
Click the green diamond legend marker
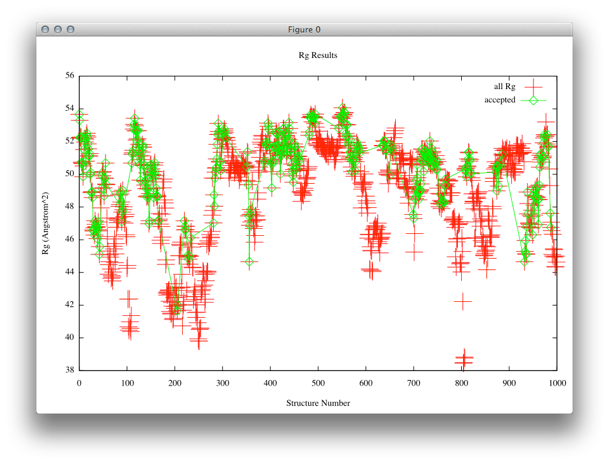tap(534, 100)
